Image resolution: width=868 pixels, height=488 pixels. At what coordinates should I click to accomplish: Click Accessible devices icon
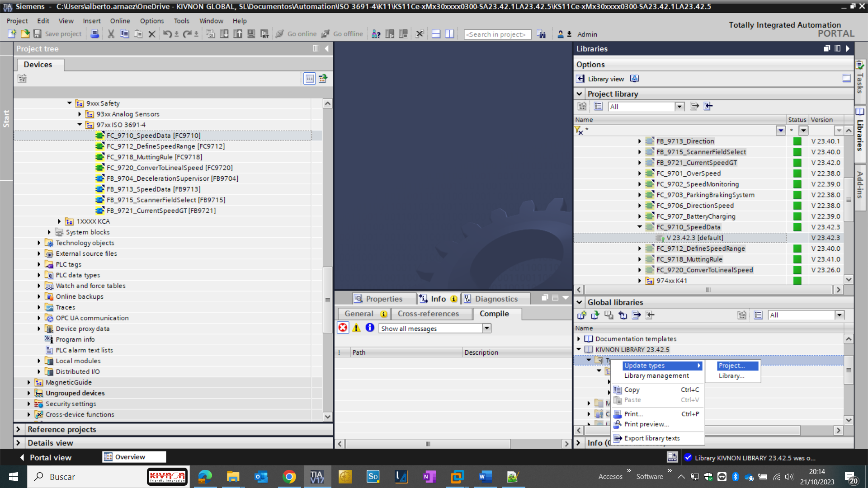(376, 34)
